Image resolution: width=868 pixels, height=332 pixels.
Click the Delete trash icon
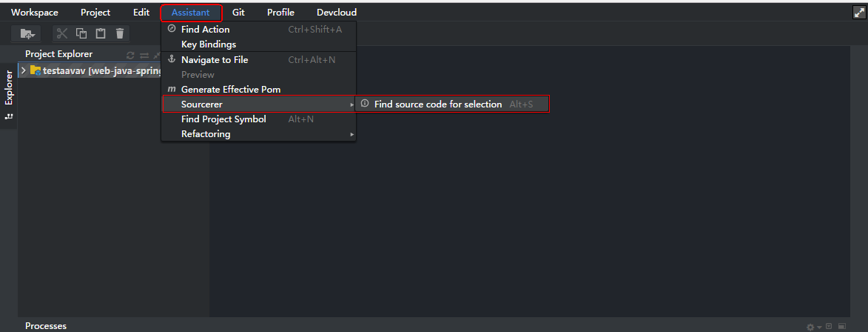tap(120, 33)
